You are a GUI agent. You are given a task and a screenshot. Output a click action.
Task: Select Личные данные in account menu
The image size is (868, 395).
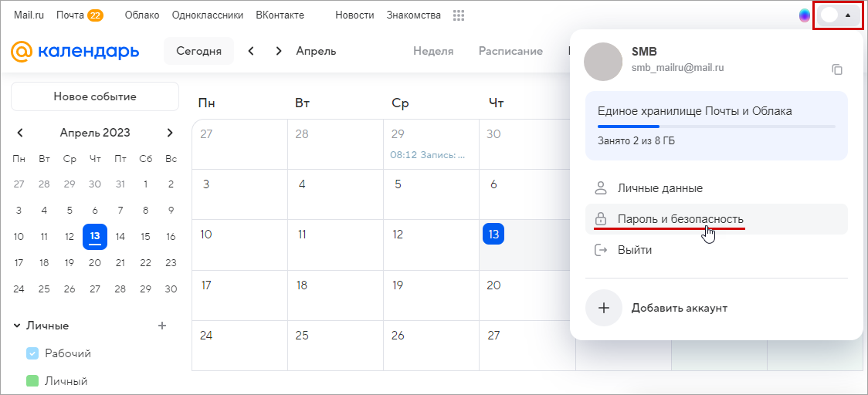tap(659, 188)
